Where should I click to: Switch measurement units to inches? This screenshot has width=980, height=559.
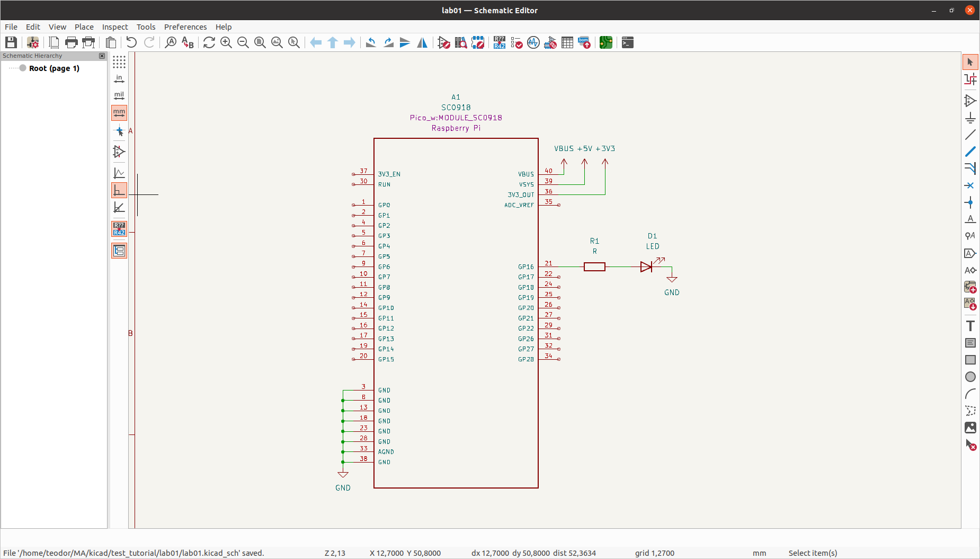coord(119,78)
